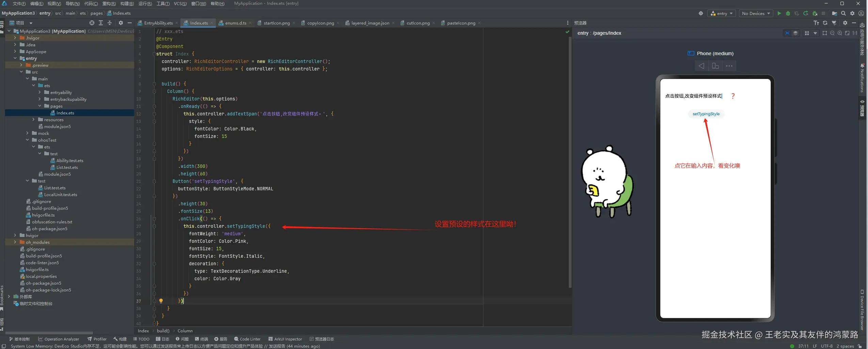Toggle the component layers view in Previewer
The width and height of the screenshot is (868, 349).
(795, 33)
